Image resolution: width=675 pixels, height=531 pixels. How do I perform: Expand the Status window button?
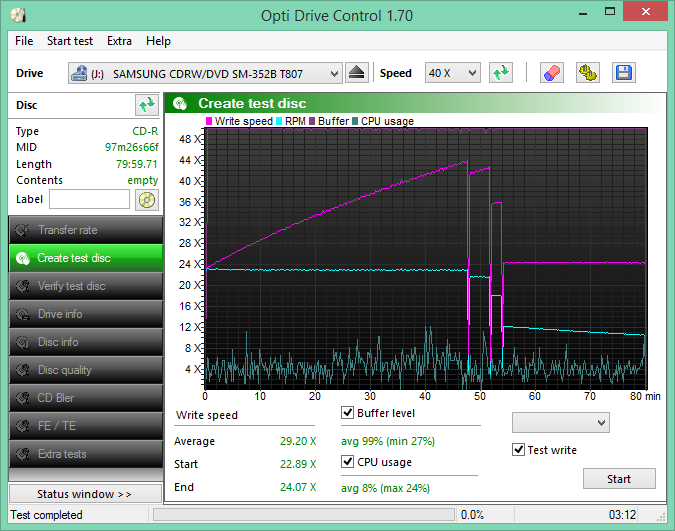(85, 494)
